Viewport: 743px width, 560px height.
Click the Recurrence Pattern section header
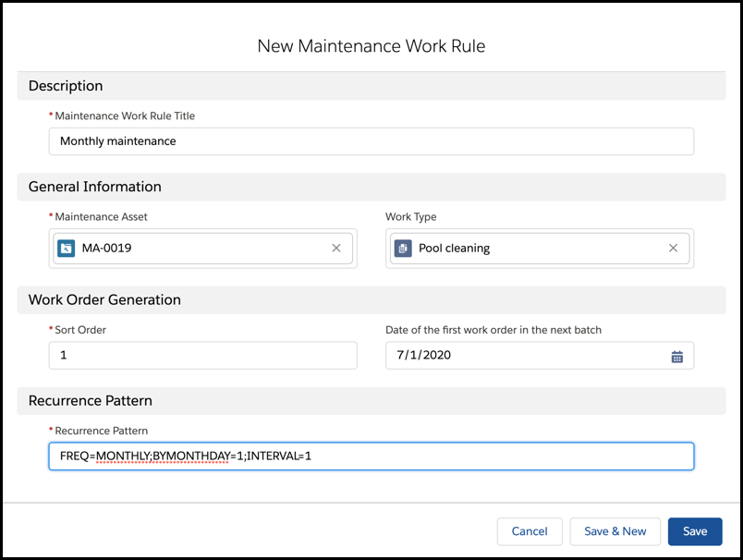tap(91, 401)
